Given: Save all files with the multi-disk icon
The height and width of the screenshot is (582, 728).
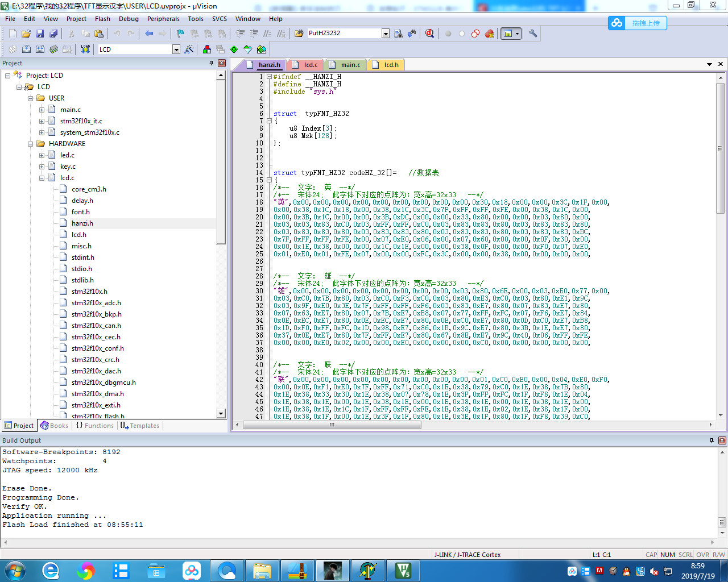Looking at the screenshot, I should coord(53,34).
